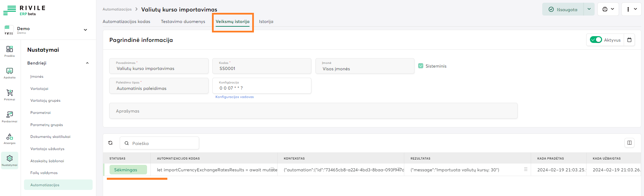Click the Paieška search field
The image size is (644, 196).
[162, 143]
